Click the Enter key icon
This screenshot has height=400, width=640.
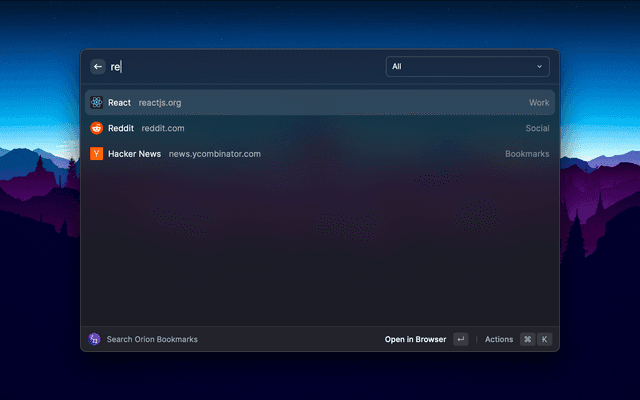click(x=460, y=339)
